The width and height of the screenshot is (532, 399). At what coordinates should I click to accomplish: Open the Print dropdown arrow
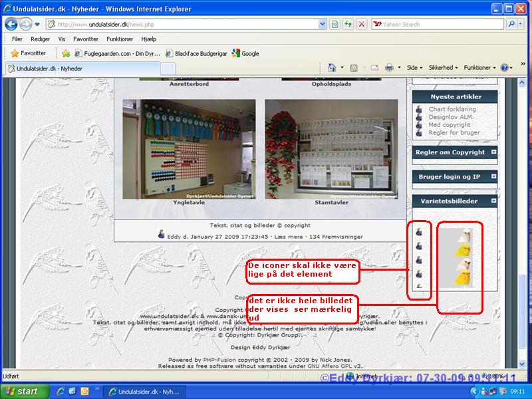tap(400, 68)
